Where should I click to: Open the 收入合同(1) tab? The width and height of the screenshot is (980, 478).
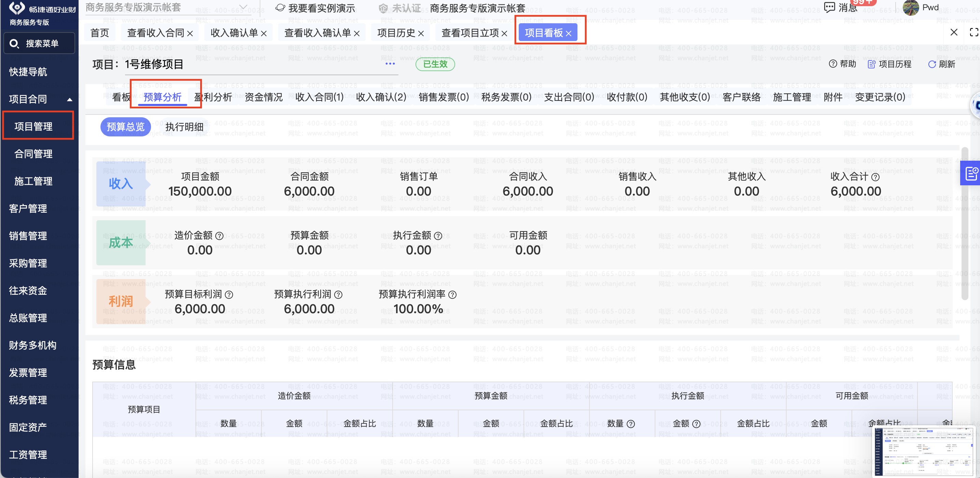[319, 97]
